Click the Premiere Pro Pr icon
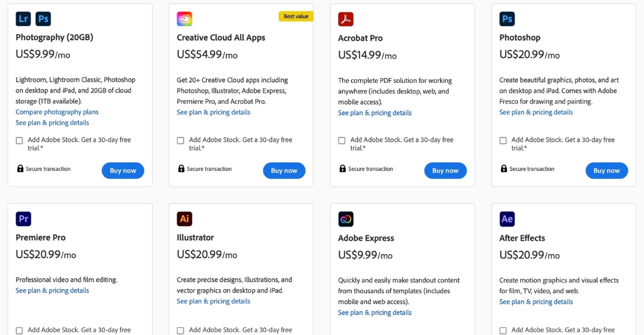 (x=23, y=219)
